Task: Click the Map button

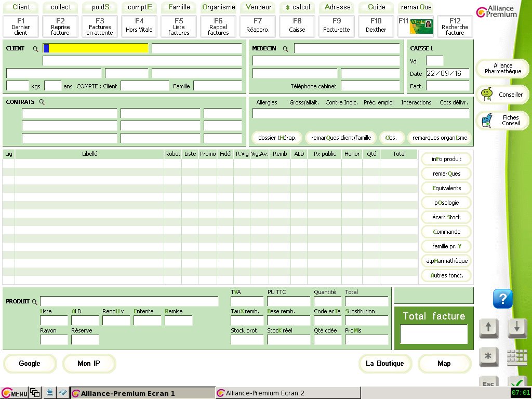Action: tap(445, 363)
